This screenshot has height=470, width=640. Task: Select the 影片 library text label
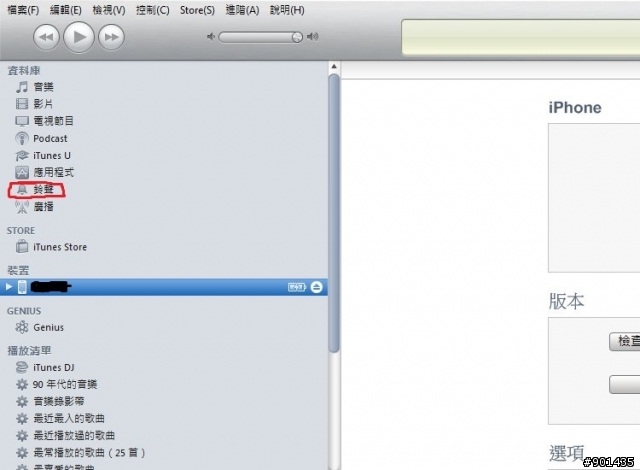coord(43,104)
